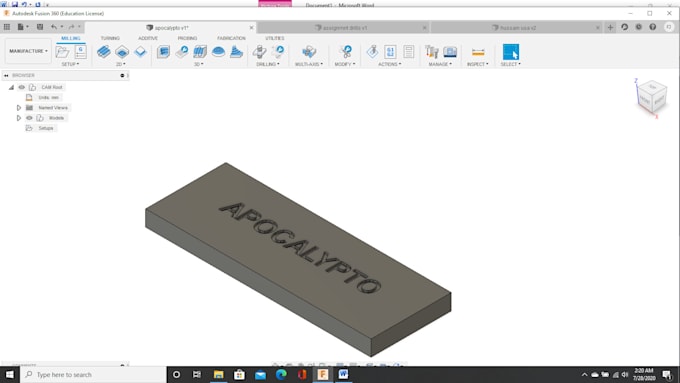Open the MANUFACTURE workspace dropdown

click(28, 51)
